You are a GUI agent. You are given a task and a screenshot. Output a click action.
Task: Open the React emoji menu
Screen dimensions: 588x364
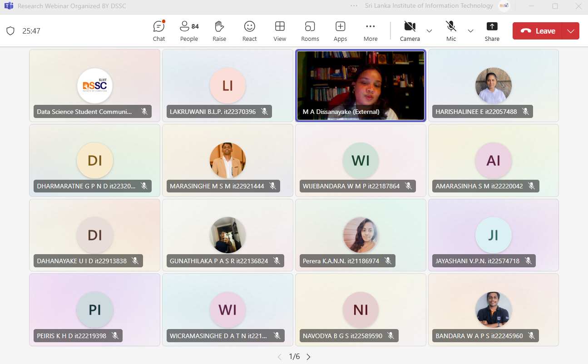tap(249, 31)
